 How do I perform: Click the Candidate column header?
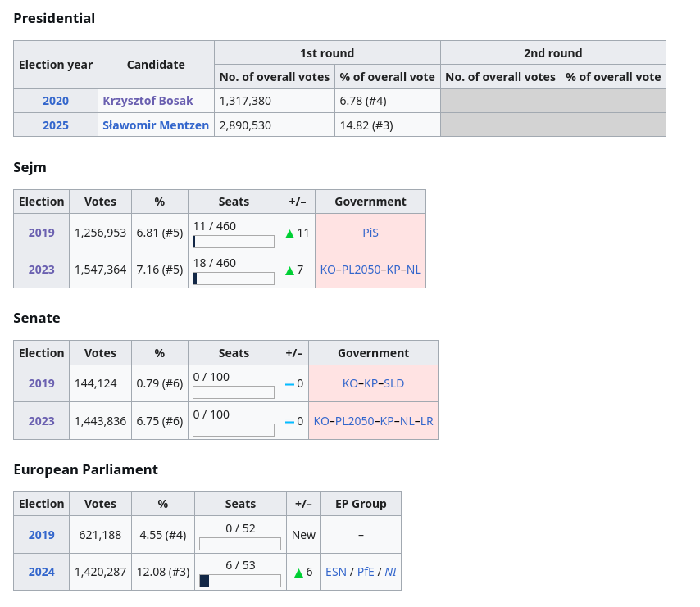tap(156, 65)
